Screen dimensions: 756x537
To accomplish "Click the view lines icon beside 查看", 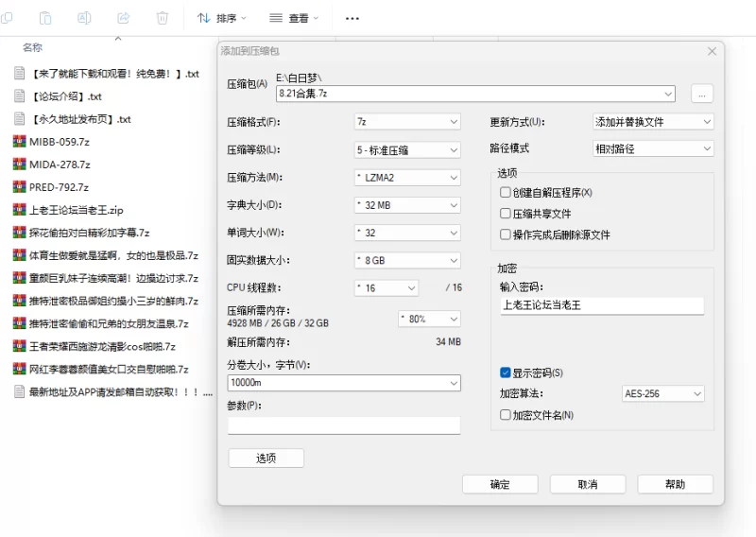I will pyautogui.click(x=276, y=18).
